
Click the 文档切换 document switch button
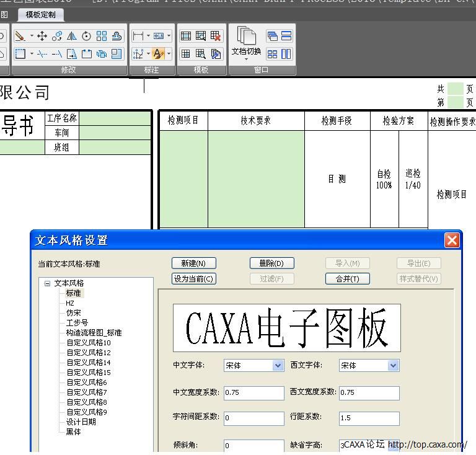click(246, 42)
